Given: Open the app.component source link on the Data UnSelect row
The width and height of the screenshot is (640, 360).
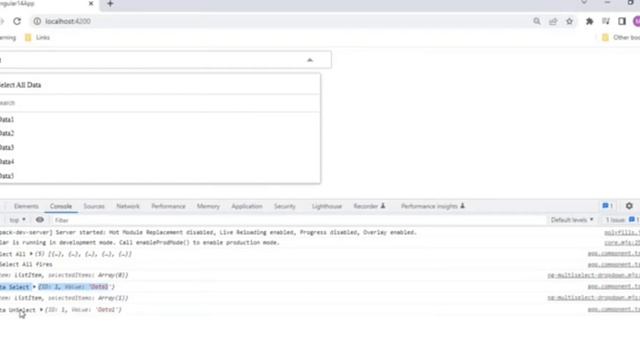Looking at the screenshot, I should [x=613, y=310].
